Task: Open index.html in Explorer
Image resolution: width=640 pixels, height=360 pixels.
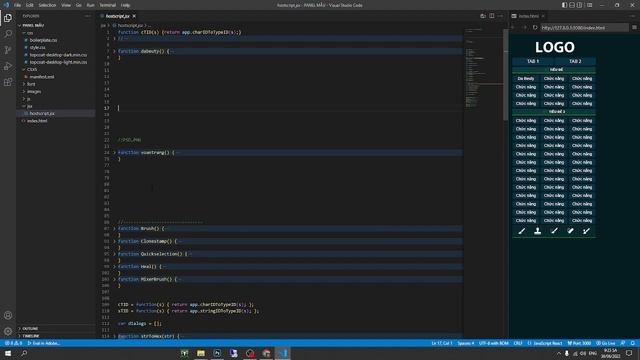Action: [37, 121]
